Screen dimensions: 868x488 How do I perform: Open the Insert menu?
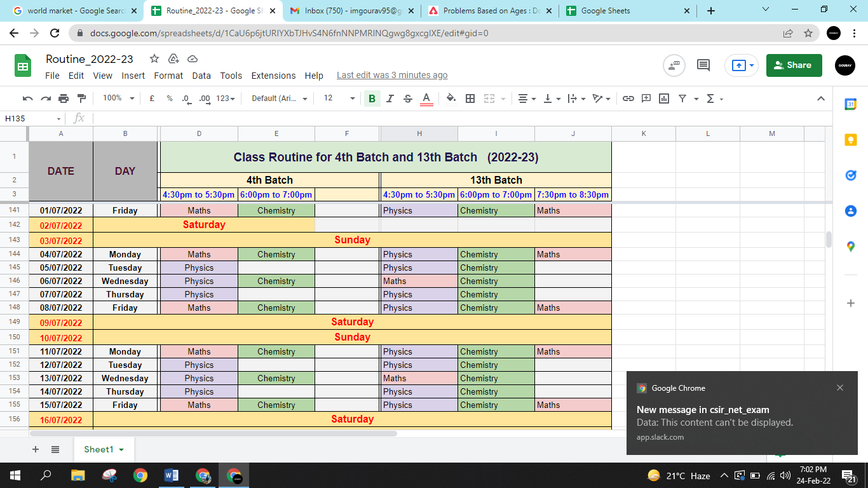tap(133, 75)
